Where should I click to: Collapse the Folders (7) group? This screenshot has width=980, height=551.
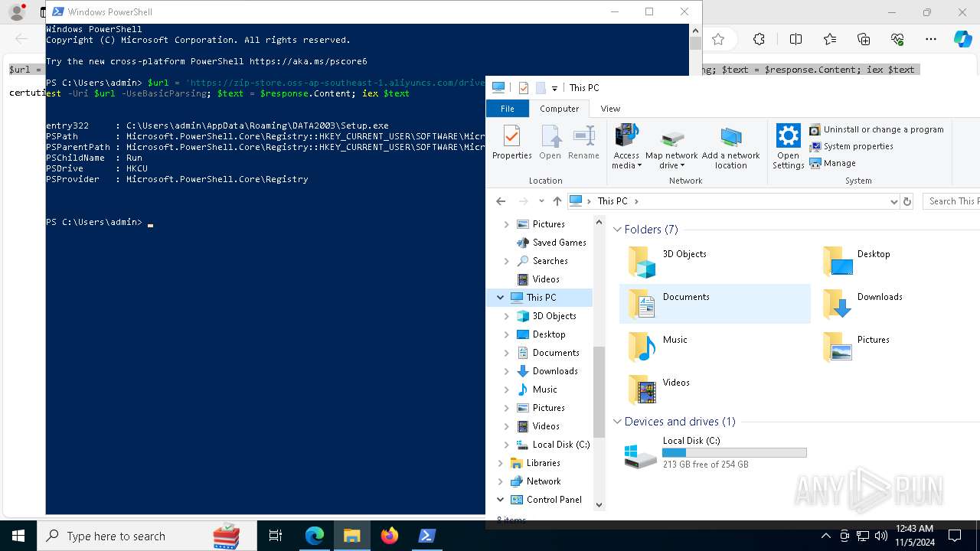[x=617, y=230]
